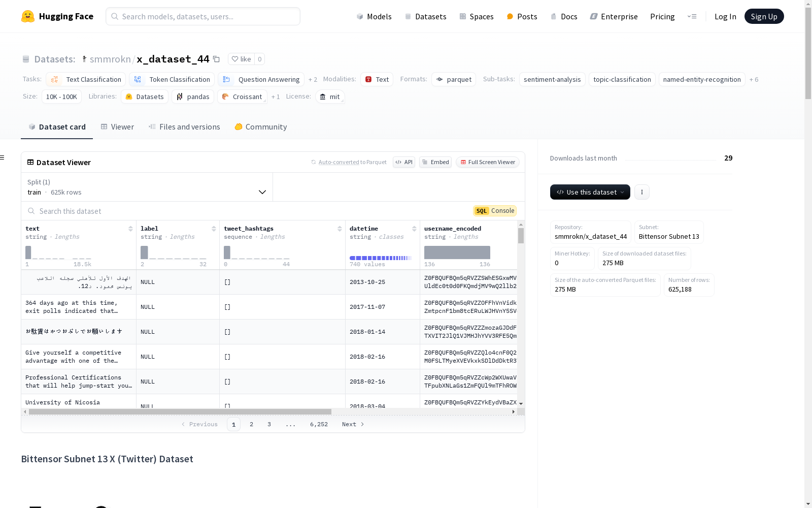Open the Posts nav item

522,16
